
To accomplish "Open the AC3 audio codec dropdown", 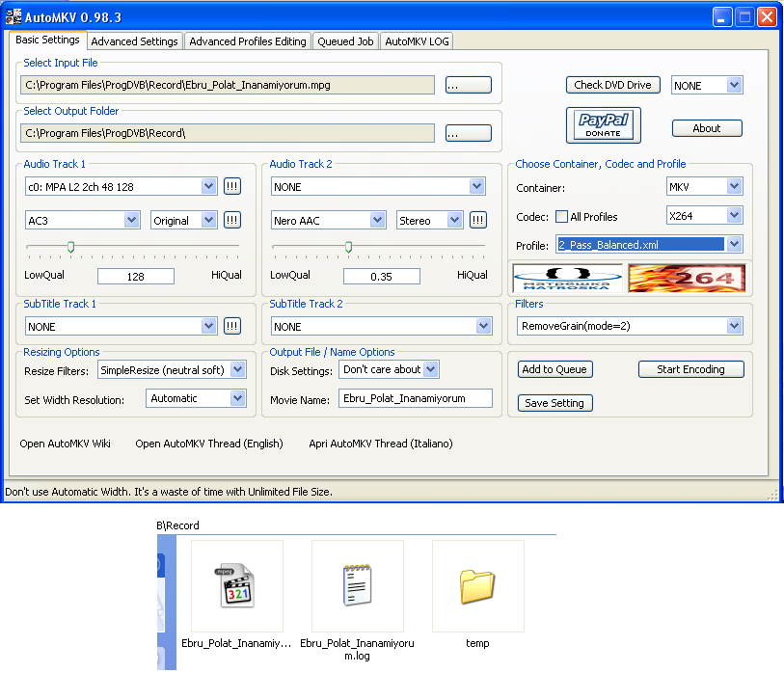I will pyautogui.click(x=83, y=220).
